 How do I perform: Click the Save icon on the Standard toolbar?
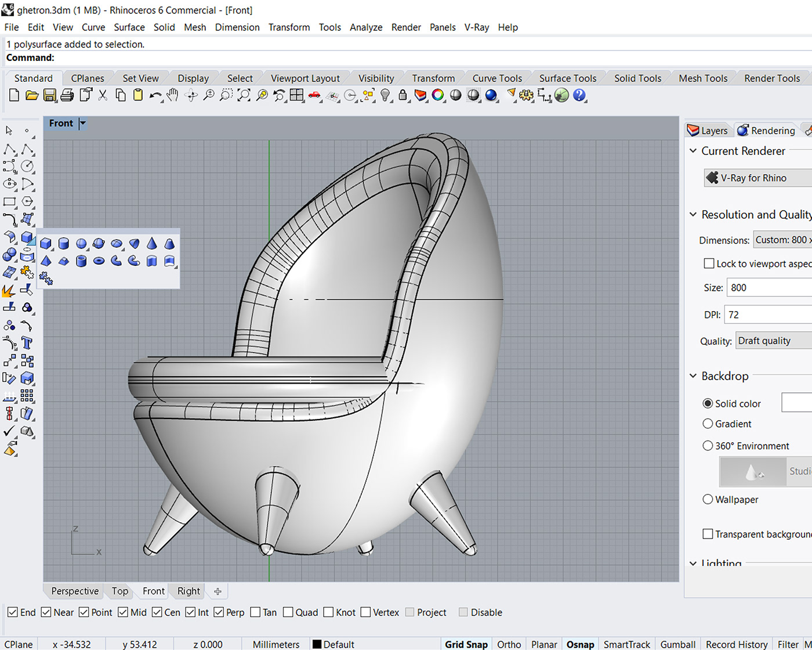pos(49,95)
